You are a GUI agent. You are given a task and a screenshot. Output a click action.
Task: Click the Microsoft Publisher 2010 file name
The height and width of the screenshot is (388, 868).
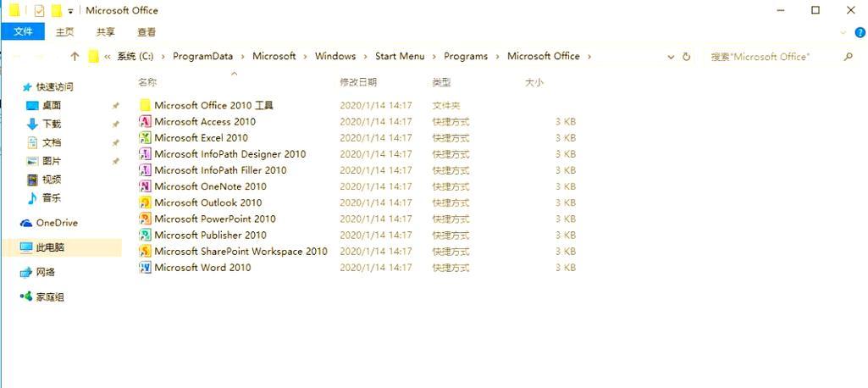pos(210,235)
